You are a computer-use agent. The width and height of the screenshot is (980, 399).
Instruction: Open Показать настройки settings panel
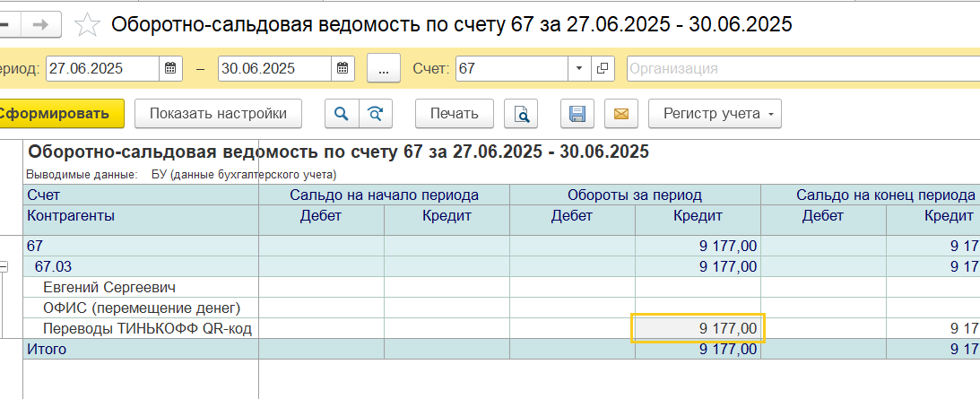coord(218,114)
